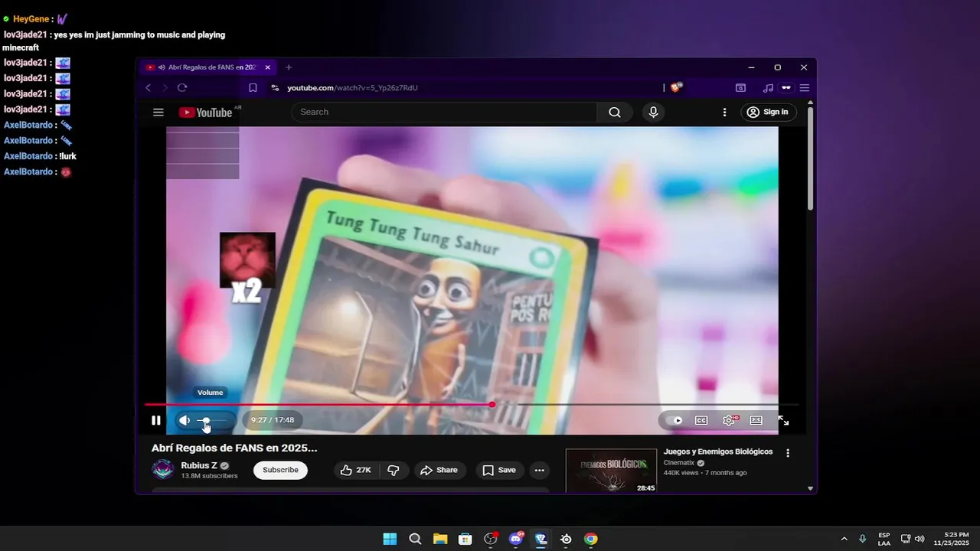Pause the YouTube video
This screenshot has height=551, width=980.
pyautogui.click(x=156, y=420)
